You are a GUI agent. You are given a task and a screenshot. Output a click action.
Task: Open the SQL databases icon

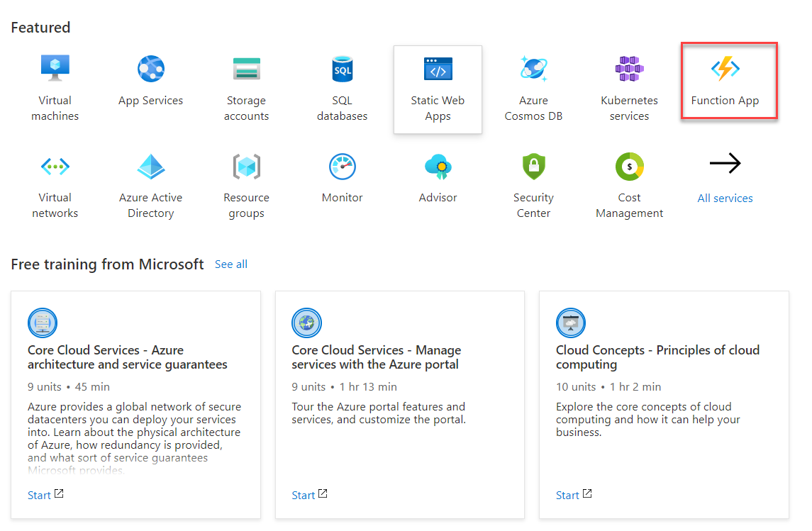coord(343,68)
